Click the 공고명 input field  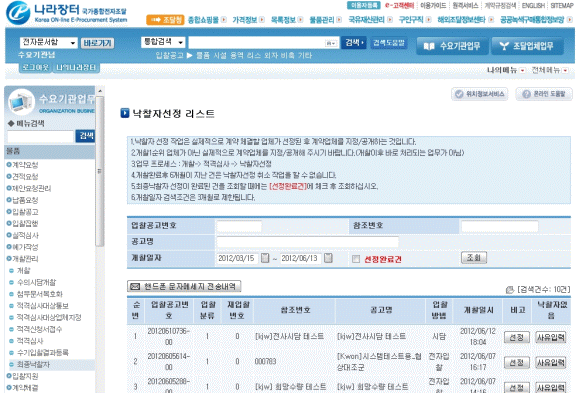coord(307,242)
